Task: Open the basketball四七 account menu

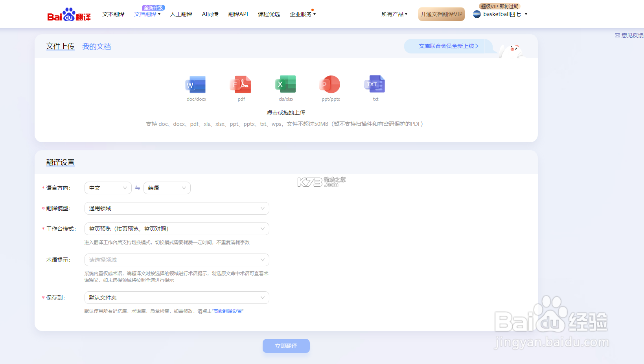Action: point(505,14)
